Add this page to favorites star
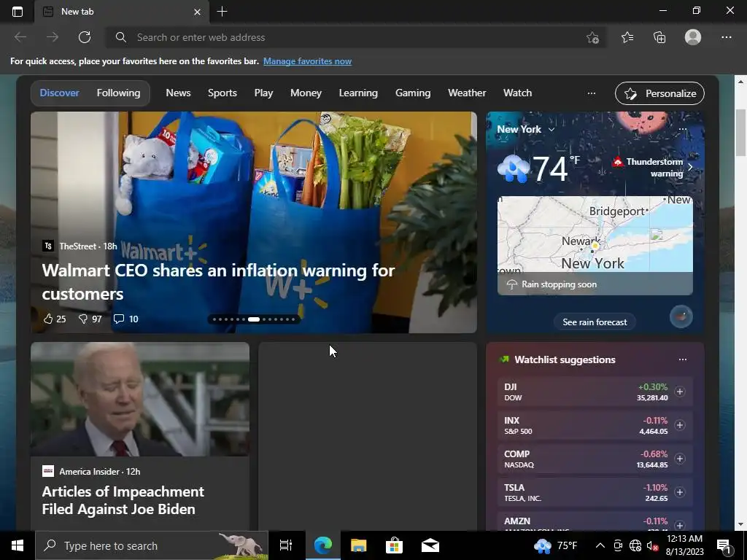This screenshot has width=747, height=560. click(x=592, y=38)
